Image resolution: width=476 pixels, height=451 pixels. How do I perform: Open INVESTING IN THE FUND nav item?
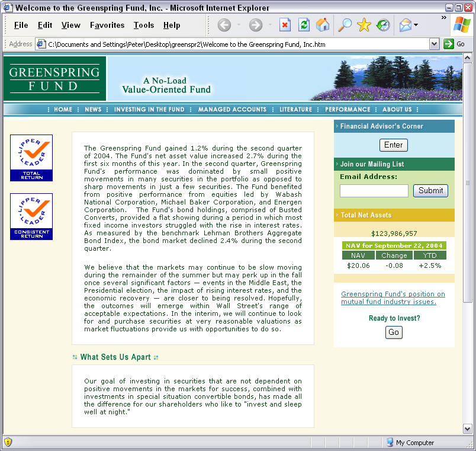[x=149, y=110]
